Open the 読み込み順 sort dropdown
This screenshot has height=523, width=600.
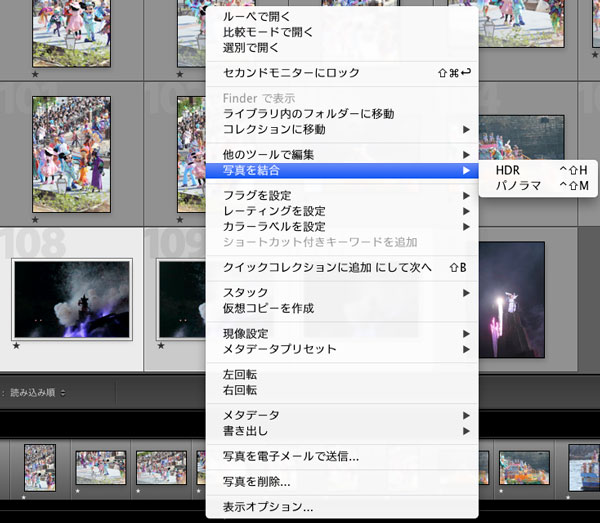tap(38, 393)
